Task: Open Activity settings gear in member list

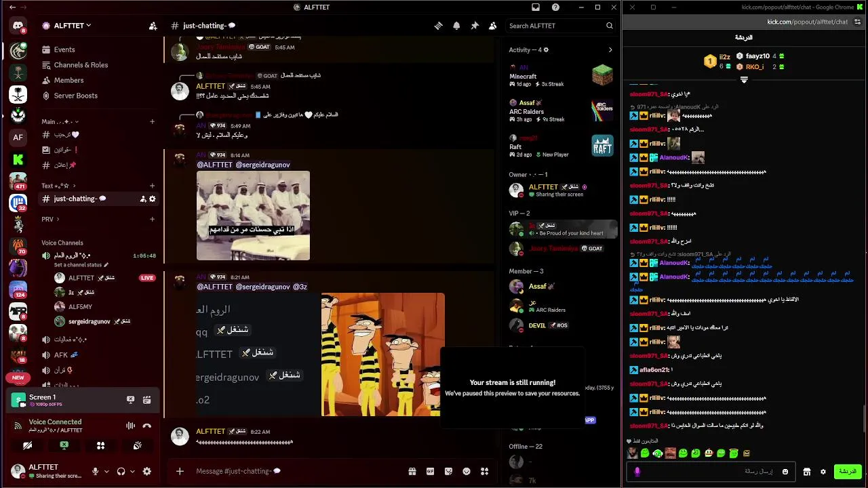Action: click(546, 49)
